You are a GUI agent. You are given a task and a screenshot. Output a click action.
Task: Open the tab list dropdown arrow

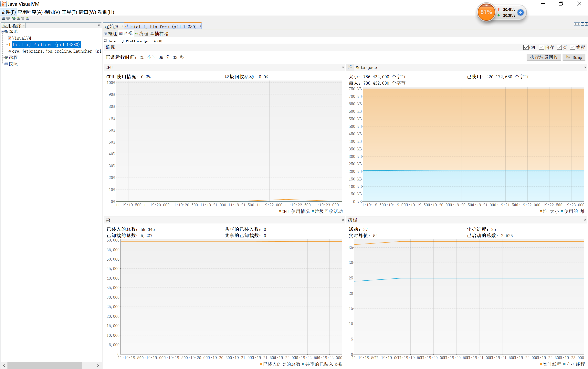(x=582, y=24)
